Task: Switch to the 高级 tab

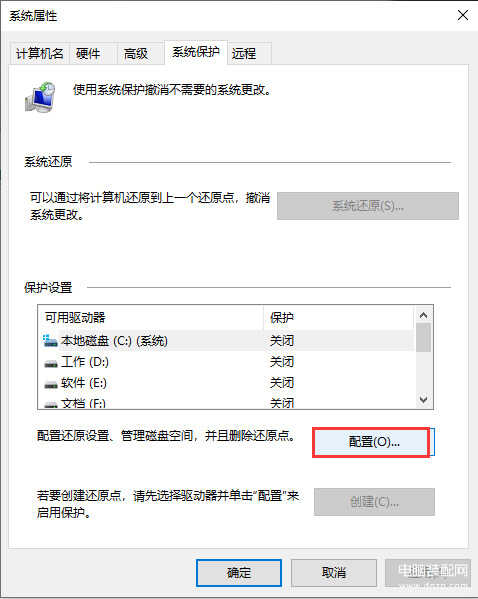Action: tap(136, 53)
